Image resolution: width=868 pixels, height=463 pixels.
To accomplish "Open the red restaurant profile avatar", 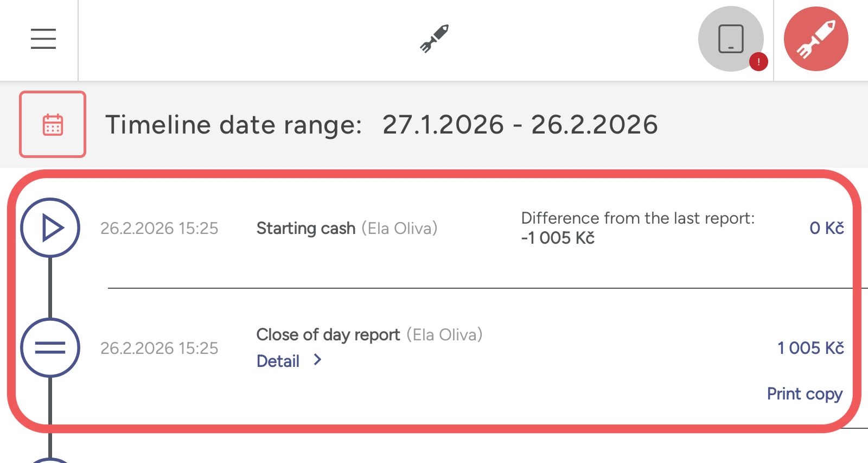I will (816, 39).
